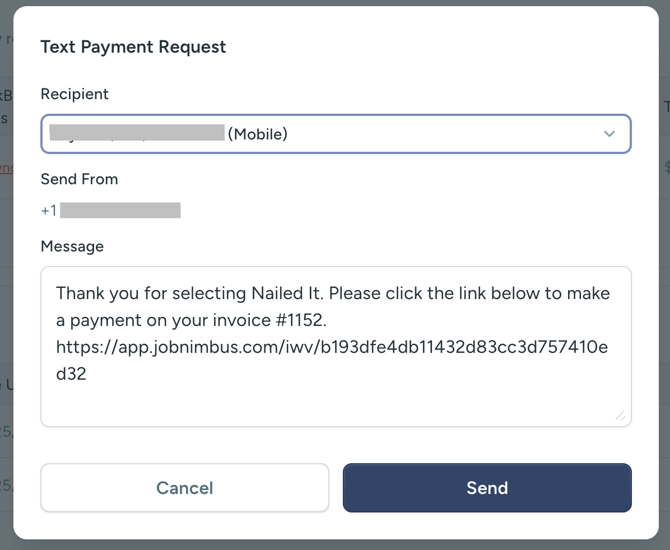Expand the Recipient dropdown chevron
This screenshot has width=670, height=550.
pos(609,134)
